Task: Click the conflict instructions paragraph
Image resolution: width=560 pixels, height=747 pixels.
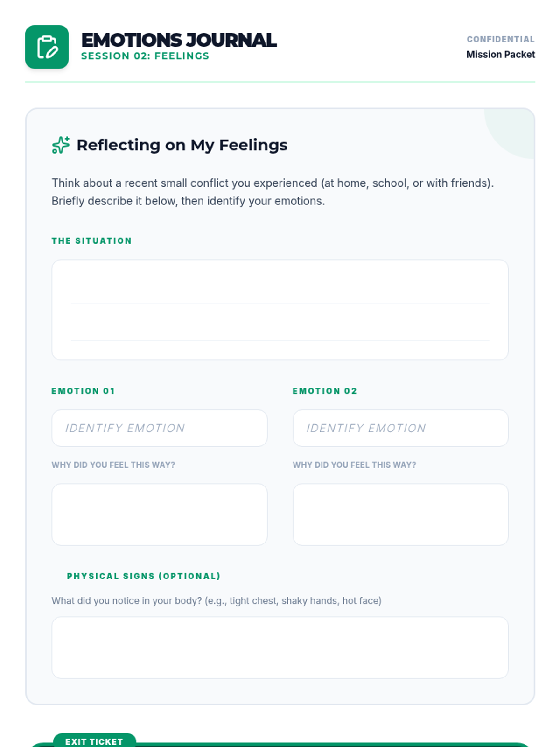Action: point(273,192)
